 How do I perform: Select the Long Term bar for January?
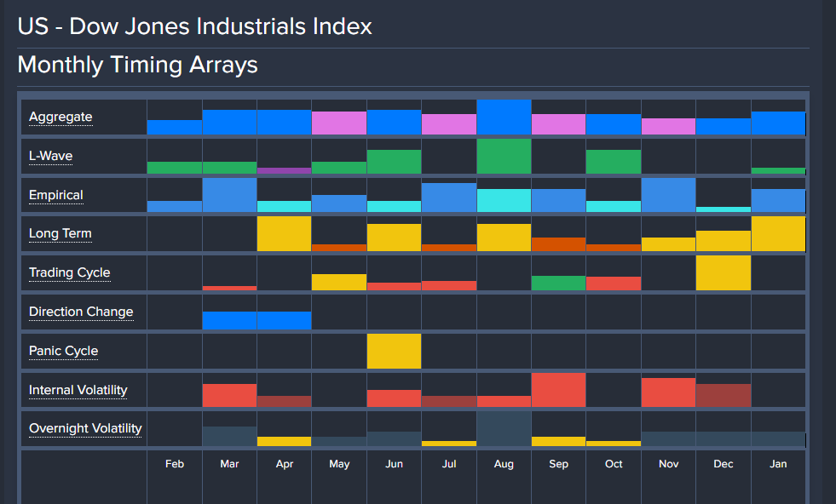click(x=778, y=234)
